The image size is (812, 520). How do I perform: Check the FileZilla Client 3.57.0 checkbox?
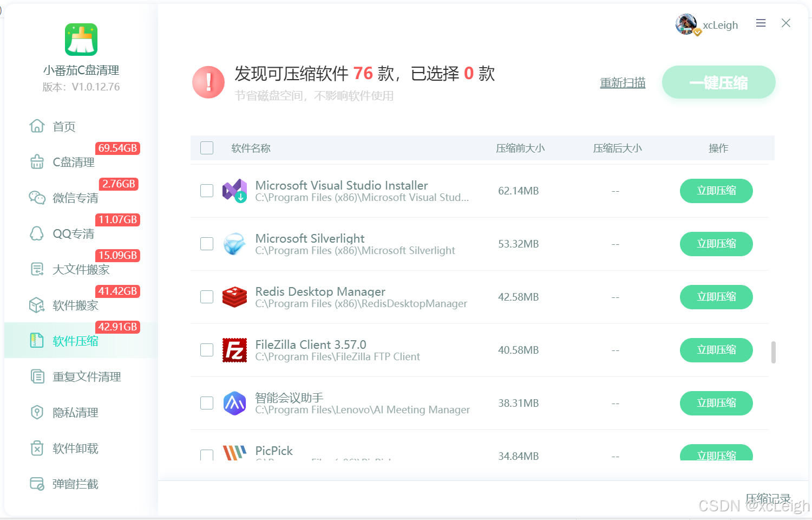click(207, 350)
